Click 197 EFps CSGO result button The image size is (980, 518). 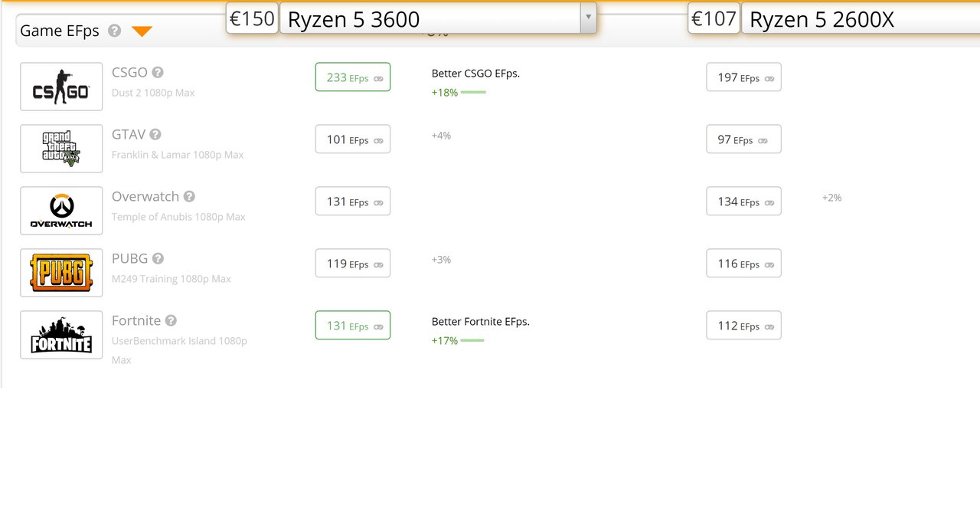point(743,77)
